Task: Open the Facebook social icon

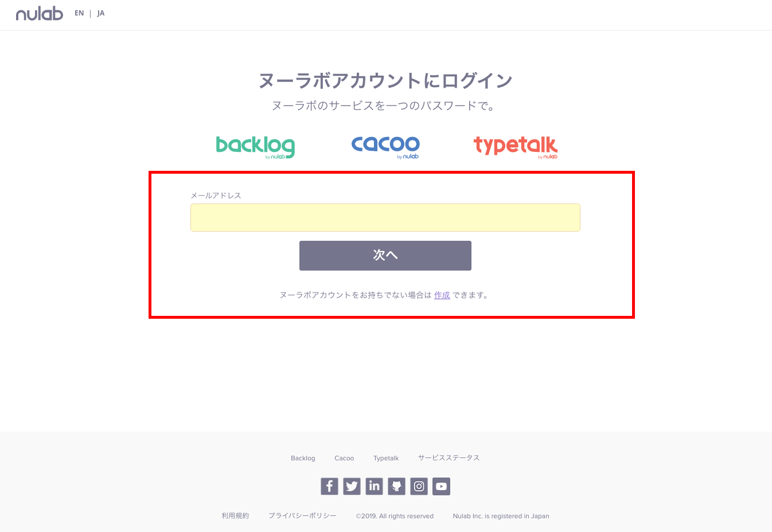Action: [329, 486]
